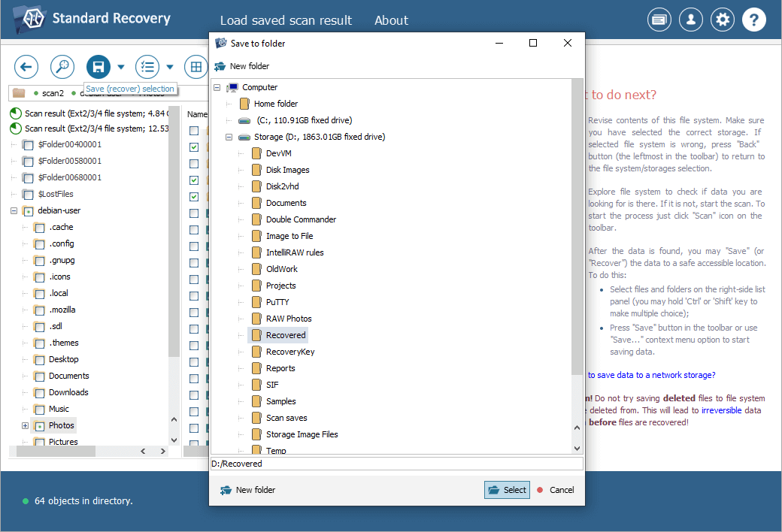Screen dimensions: 782x532
Task: Click the Save (recover) selection disk icon
Action: [x=98, y=67]
